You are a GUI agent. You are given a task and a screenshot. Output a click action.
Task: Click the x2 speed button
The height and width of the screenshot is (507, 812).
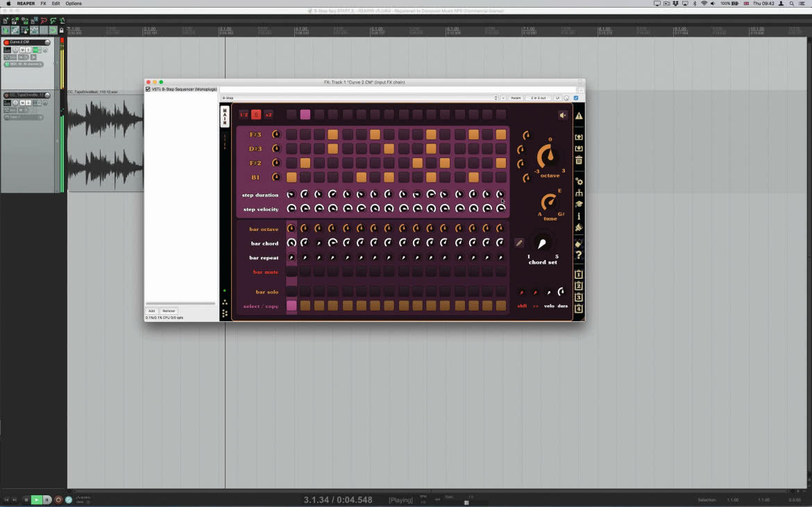[269, 115]
